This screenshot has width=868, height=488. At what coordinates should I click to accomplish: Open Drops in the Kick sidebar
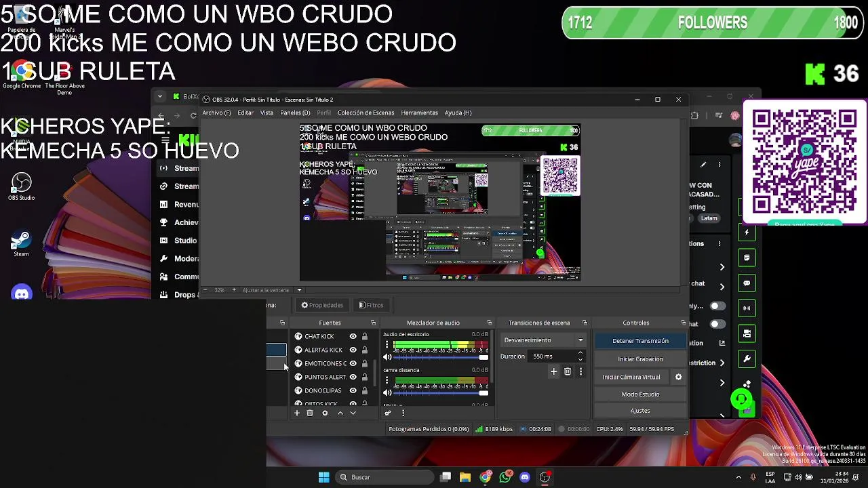pos(178,295)
